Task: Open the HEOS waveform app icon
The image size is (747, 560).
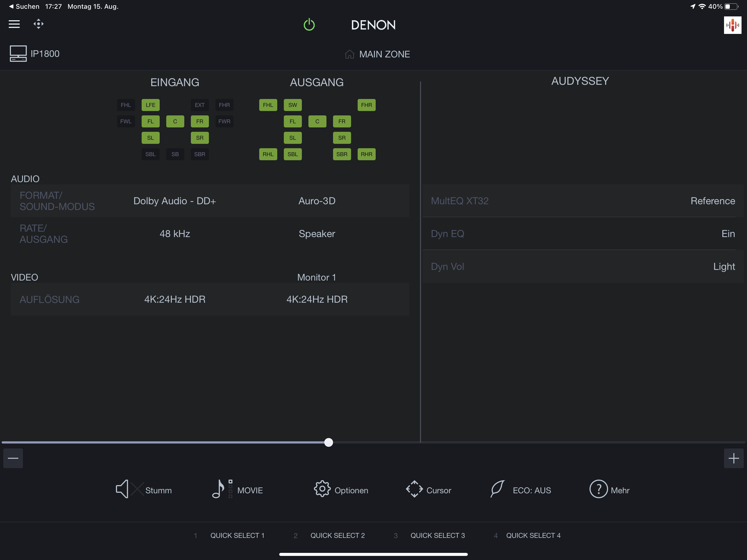Action: tap(732, 25)
